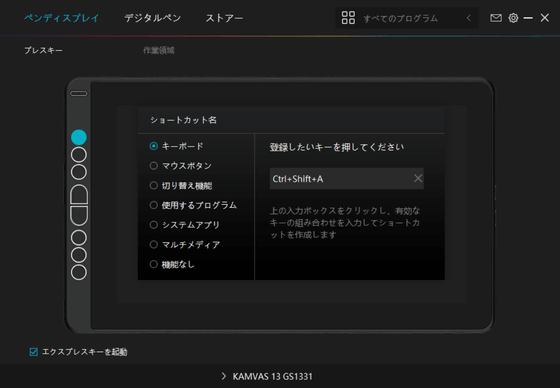Close the driver window
The width and height of the screenshot is (560, 388).
tap(545, 18)
